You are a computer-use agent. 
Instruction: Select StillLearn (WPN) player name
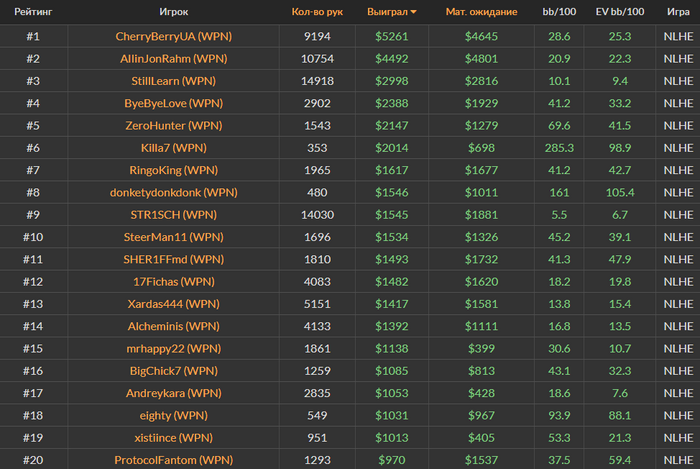click(x=174, y=81)
